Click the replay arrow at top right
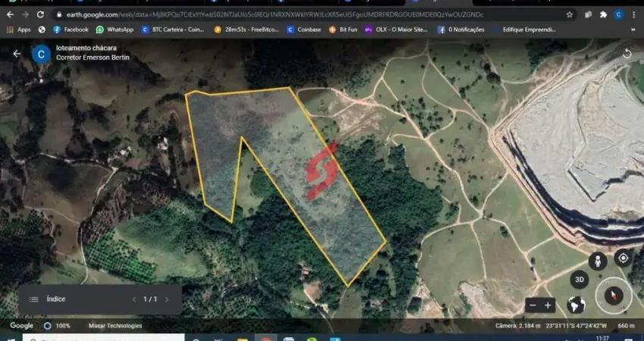This screenshot has height=341, width=644. 627,54
